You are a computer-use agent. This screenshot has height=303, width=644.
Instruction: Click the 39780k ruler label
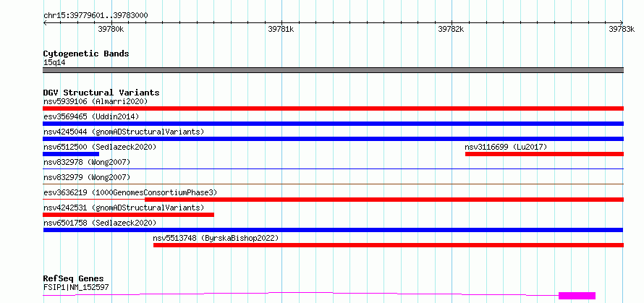111,29
